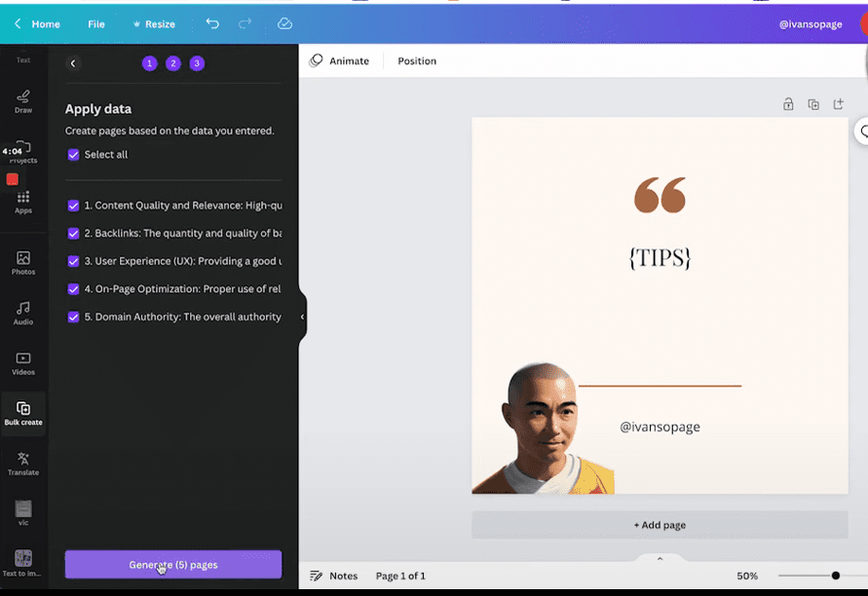Uncheck item 3 User Experience (UX)
The width and height of the screenshot is (868, 596).
coord(73,261)
